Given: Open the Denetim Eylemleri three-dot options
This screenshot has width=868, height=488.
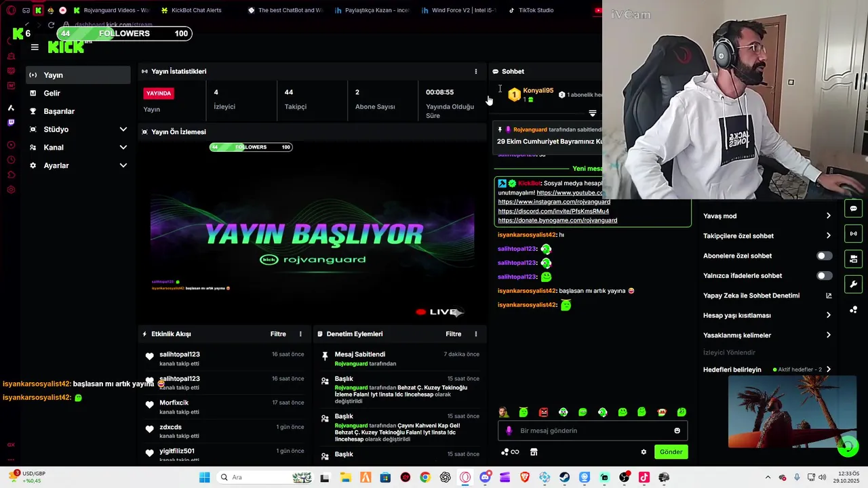Looking at the screenshot, I should pos(475,334).
